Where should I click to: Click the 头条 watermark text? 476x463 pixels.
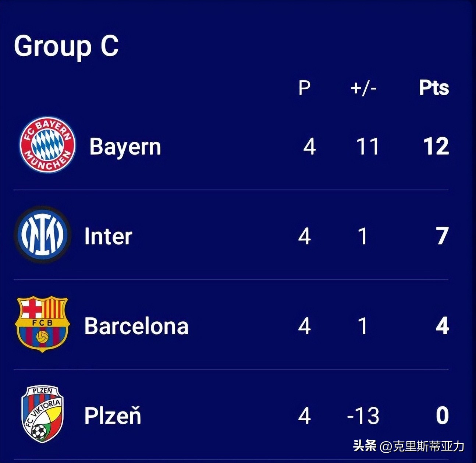coord(365,446)
